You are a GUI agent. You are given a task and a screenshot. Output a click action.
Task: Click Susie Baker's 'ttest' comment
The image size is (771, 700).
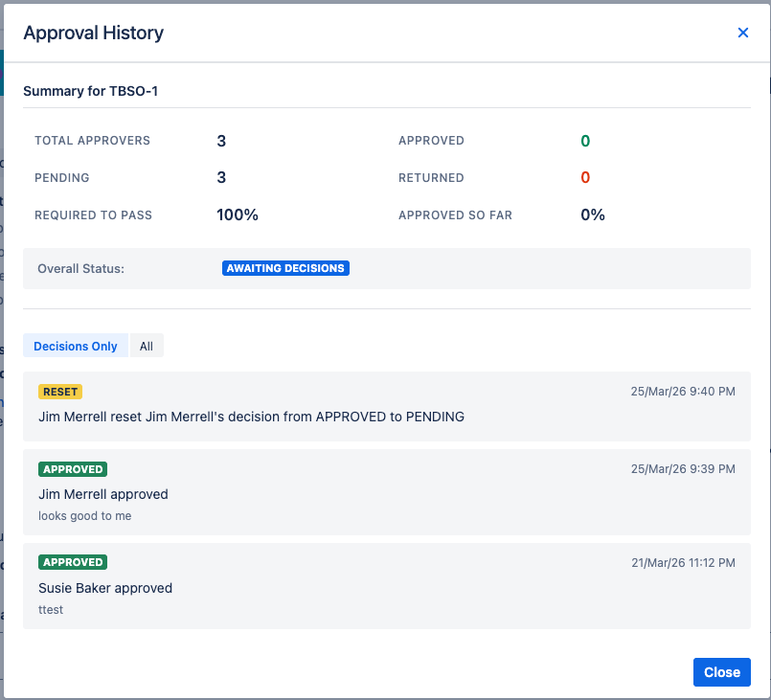50,609
